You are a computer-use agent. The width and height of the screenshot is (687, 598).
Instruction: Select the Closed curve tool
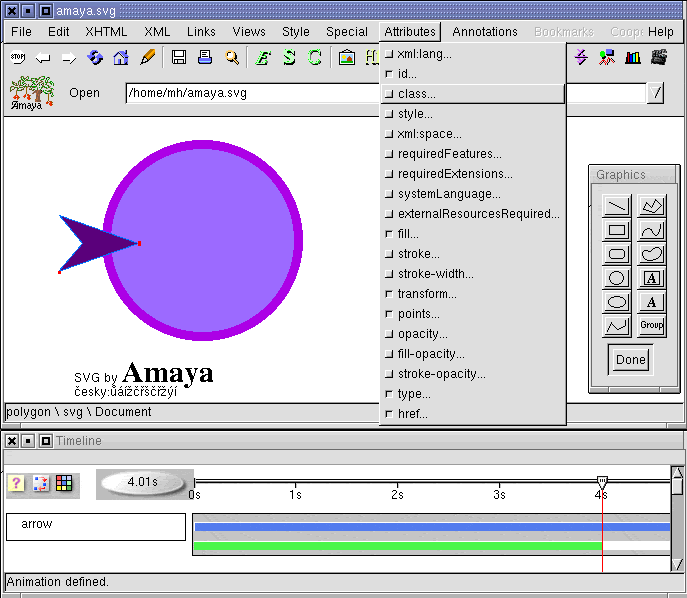(x=652, y=254)
